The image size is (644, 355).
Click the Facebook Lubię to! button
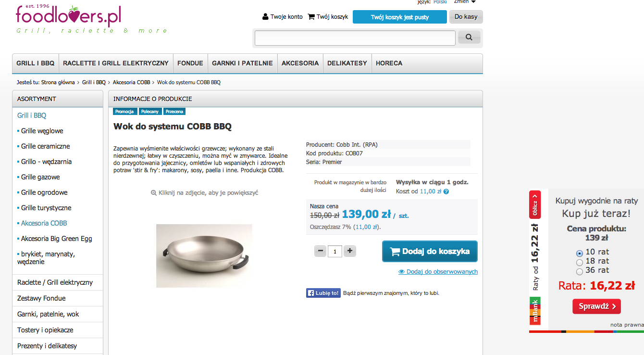pos(323,293)
